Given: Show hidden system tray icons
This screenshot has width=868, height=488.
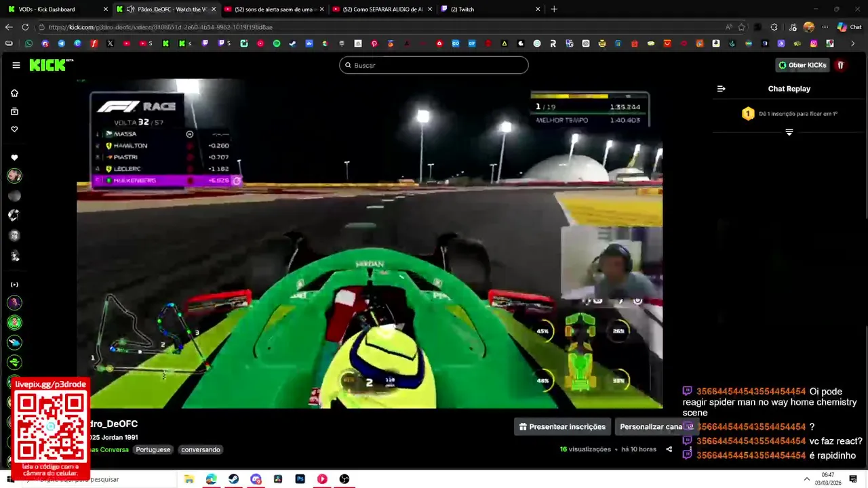Looking at the screenshot, I should [x=806, y=479].
